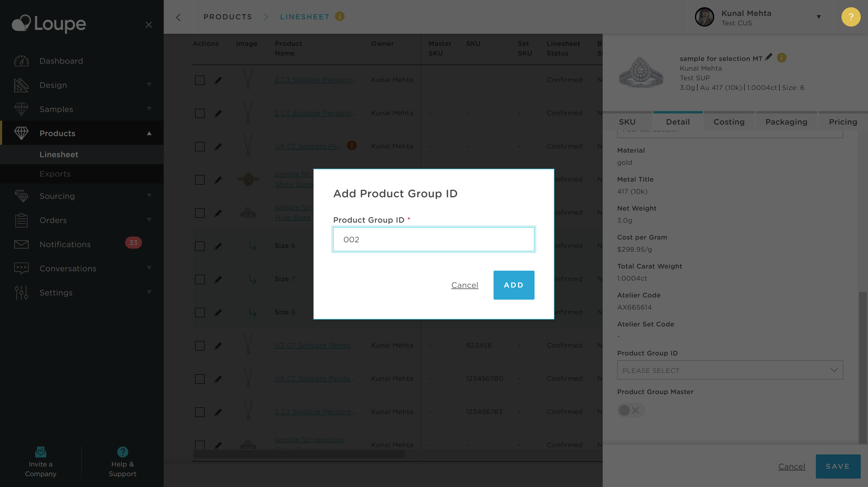Click the Loupe logo
Image resolution: width=868 pixels, height=487 pixels.
(49, 24)
